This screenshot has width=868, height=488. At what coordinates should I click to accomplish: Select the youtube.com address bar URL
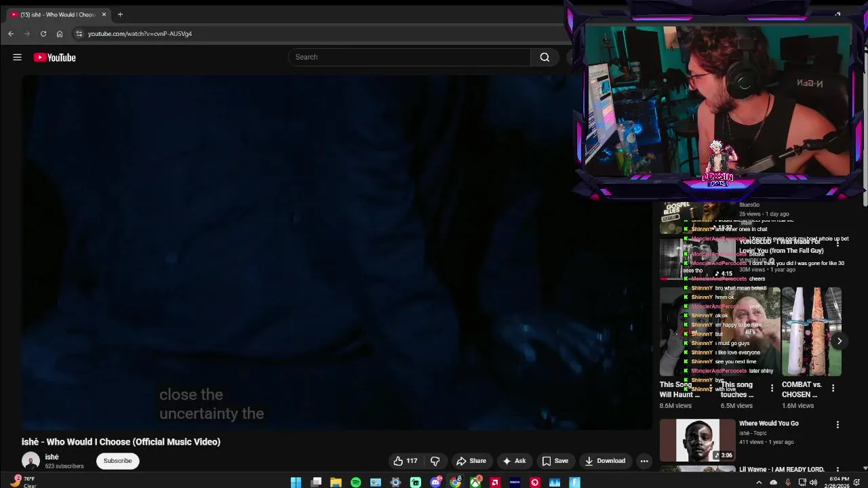tap(140, 33)
